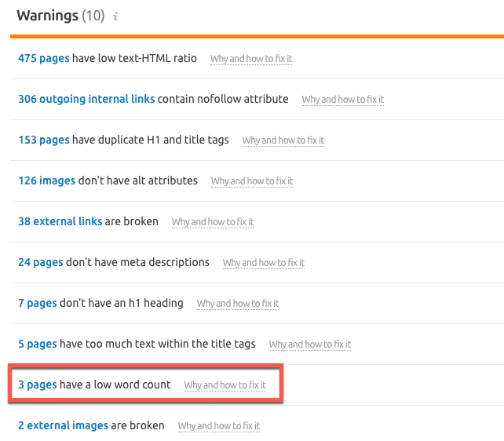Open the 475 pages link

click(x=43, y=58)
